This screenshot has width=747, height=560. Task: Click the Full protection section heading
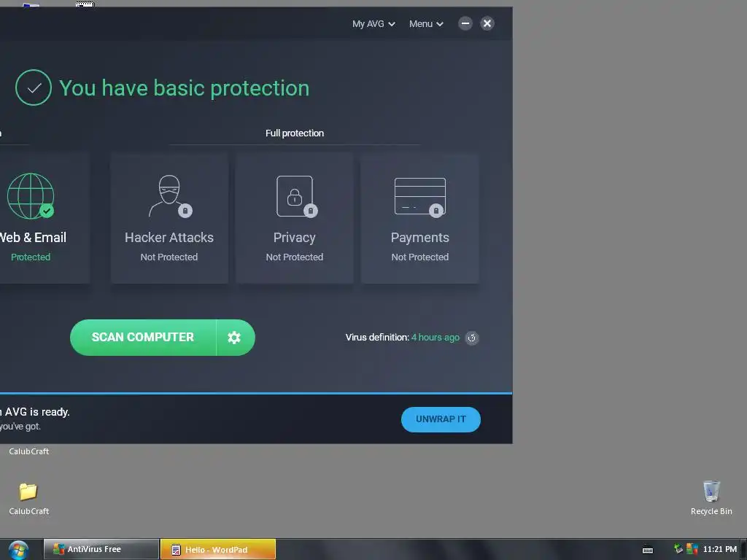[x=295, y=133]
